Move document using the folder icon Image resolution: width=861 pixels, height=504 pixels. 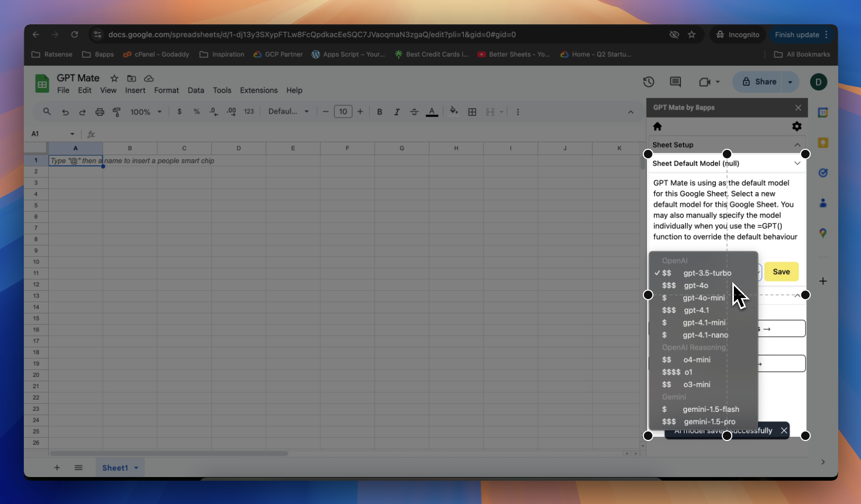click(x=131, y=78)
